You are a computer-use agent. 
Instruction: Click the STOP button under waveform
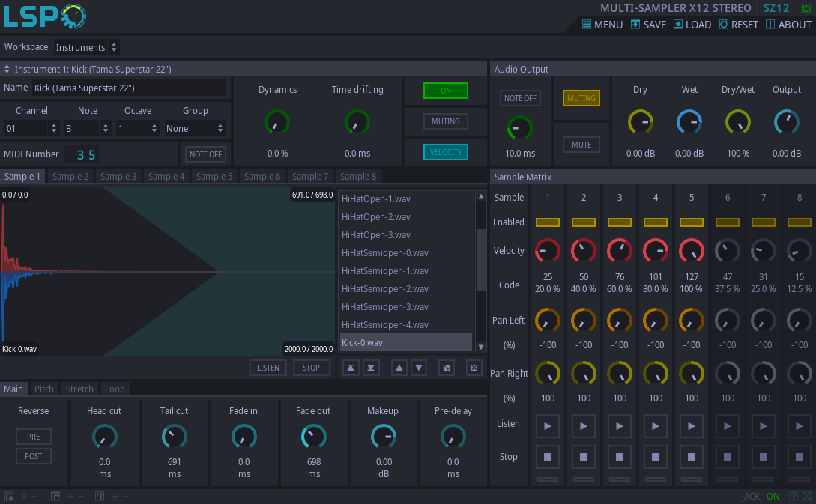click(x=311, y=368)
